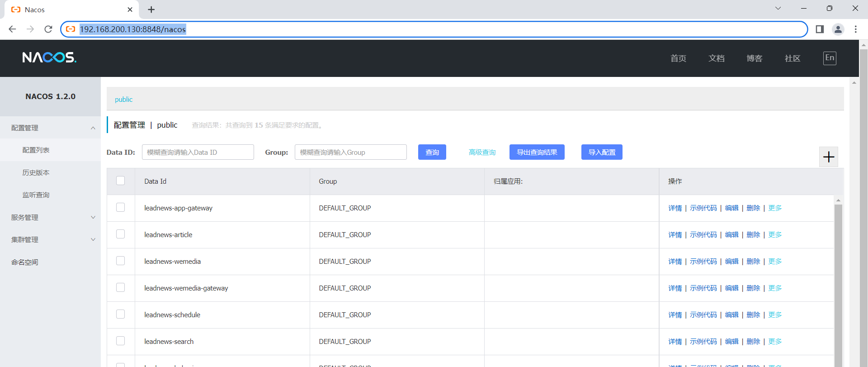Open 更多 menu for leadnews-search
This screenshot has width=868, height=367.
775,342
